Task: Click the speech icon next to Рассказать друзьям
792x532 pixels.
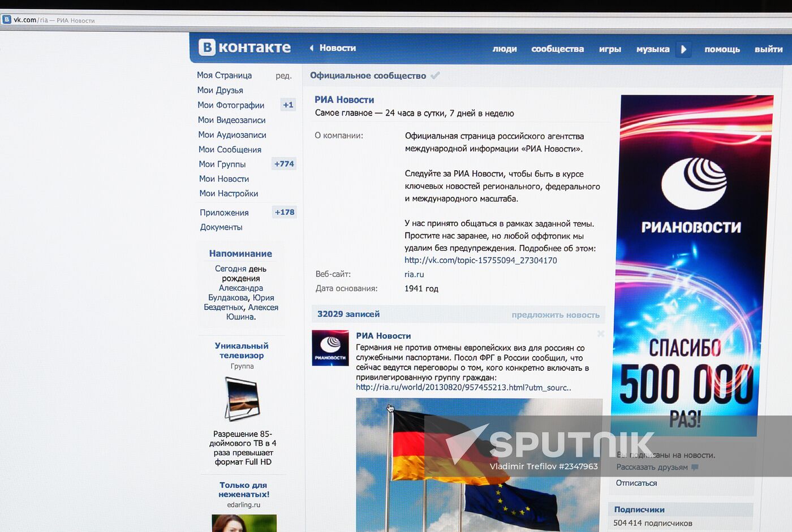Action: 695,467
